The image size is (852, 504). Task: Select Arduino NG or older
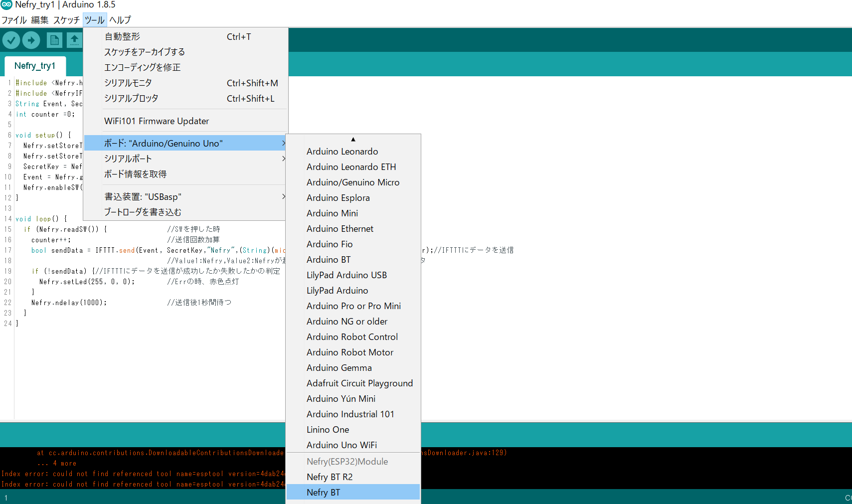pyautogui.click(x=353, y=322)
